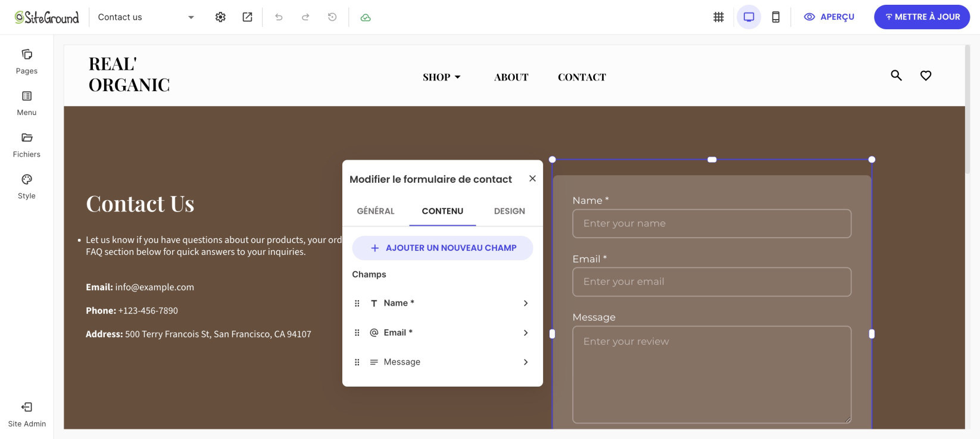Expand Name field settings chevron

[x=526, y=303]
